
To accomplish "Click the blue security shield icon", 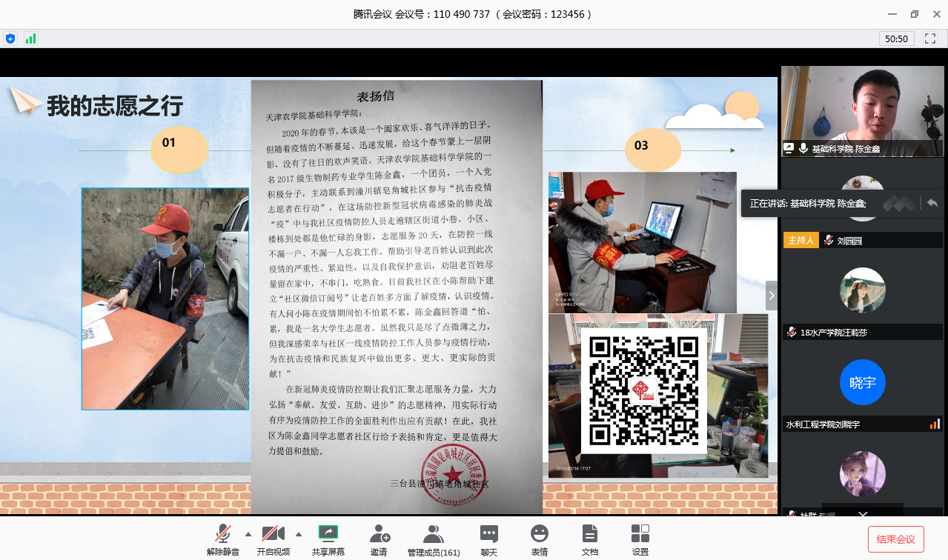I will tap(10, 39).
